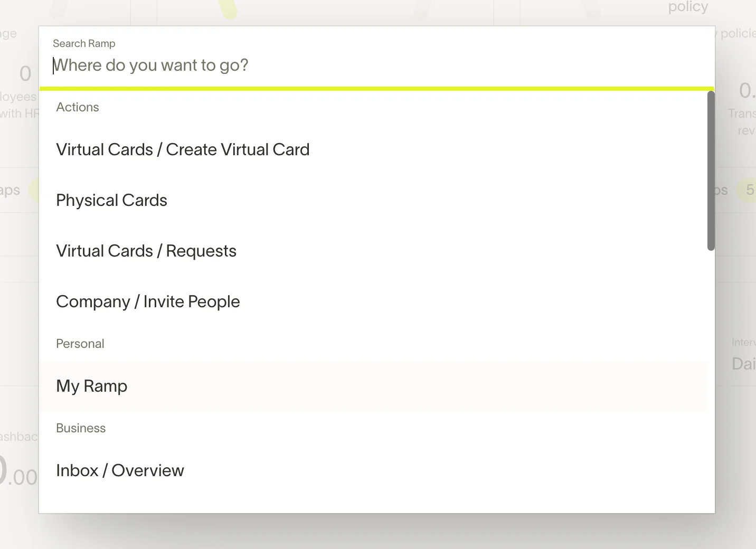The image size is (756, 549).
Task: Click the dimmed "0" employees stat
Action: (x=25, y=74)
